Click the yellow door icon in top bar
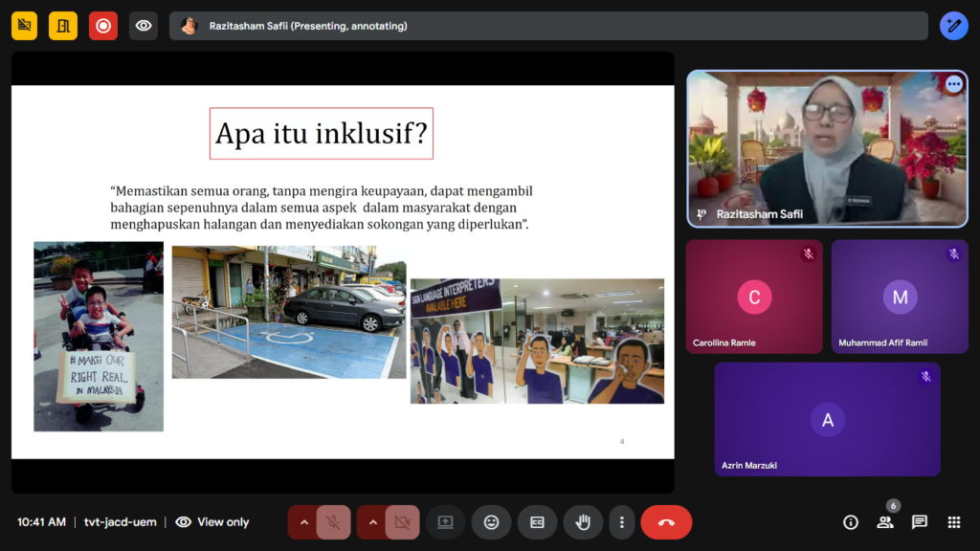 pyautogui.click(x=64, y=26)
